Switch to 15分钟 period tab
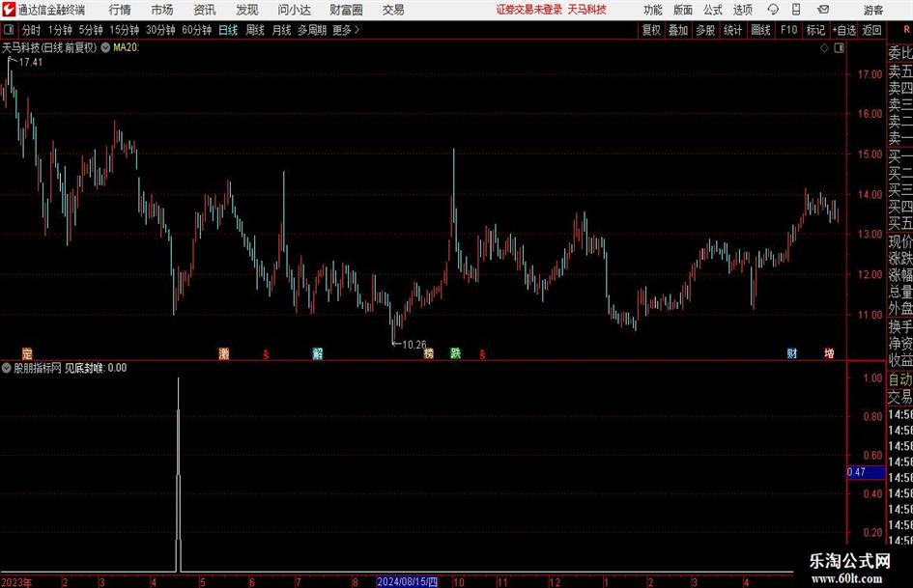 (125, 30)
